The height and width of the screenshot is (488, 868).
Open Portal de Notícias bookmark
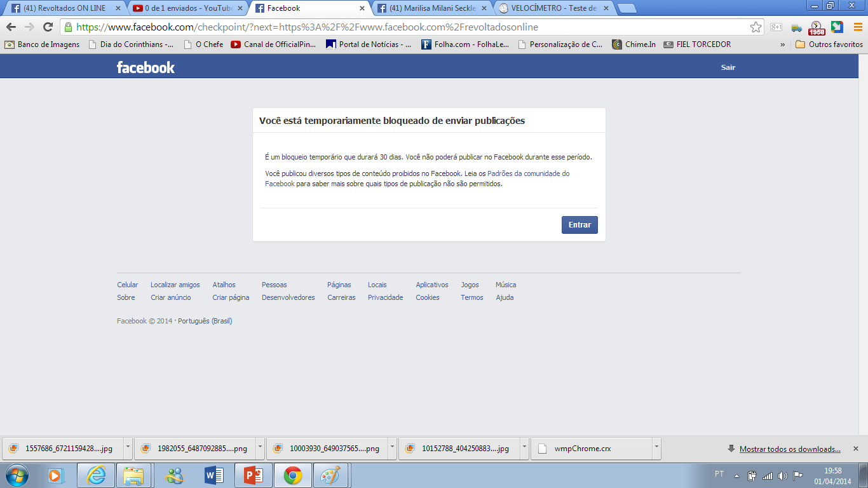[369, 44]
